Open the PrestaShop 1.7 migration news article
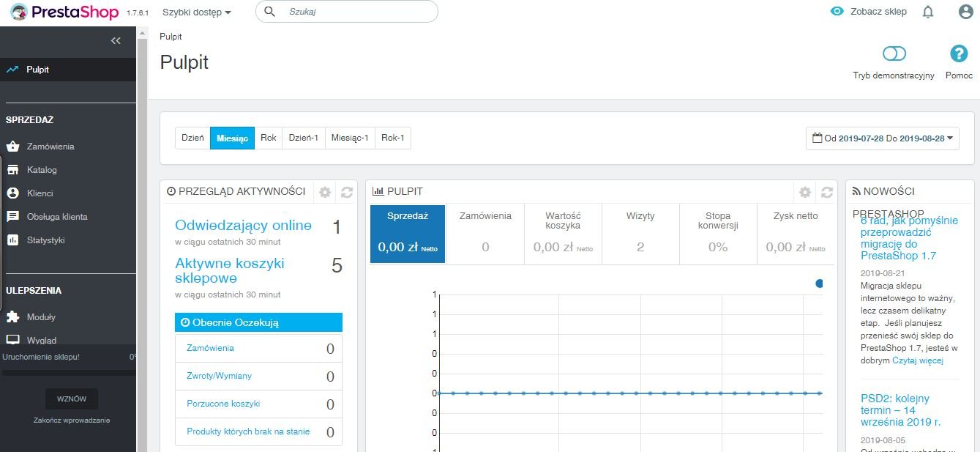The width and height of the screenshot is (980, 452). click(x=909, y=238)
